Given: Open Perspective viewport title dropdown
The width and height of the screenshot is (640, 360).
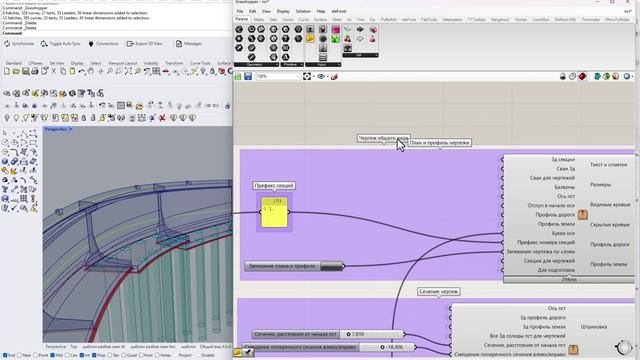Looking at the screenshot, I should pos(71,129).
